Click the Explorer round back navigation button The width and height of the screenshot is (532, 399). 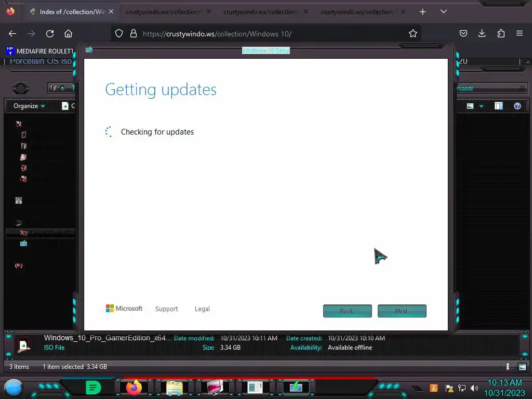21,88
